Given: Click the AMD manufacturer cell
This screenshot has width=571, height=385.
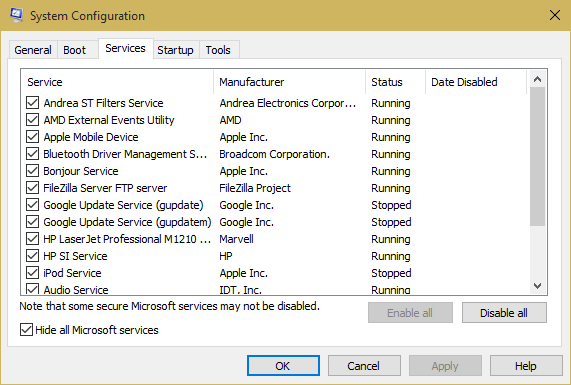Looking at the screenshot, I should pyautogui.click(x=231, y=120).
